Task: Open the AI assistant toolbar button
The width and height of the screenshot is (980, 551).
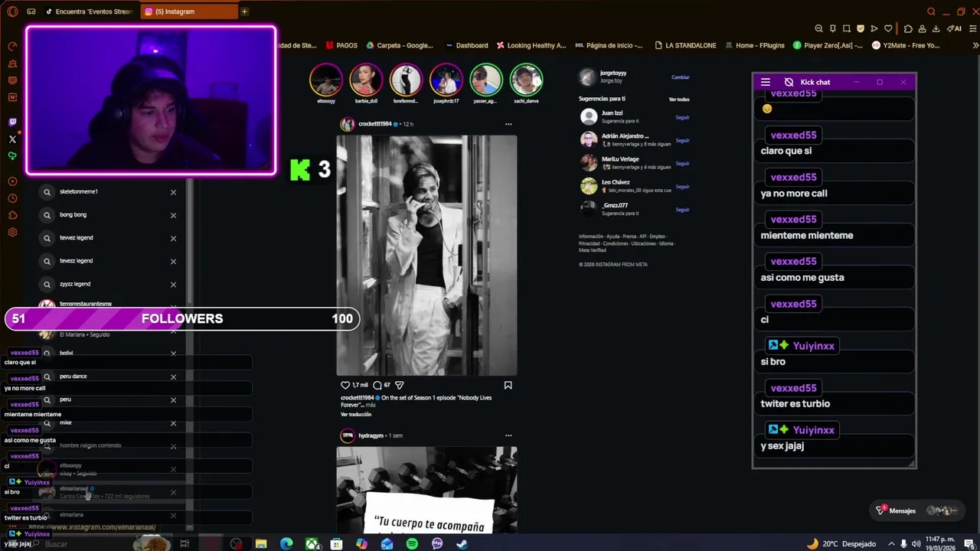Action: [955, 28]
